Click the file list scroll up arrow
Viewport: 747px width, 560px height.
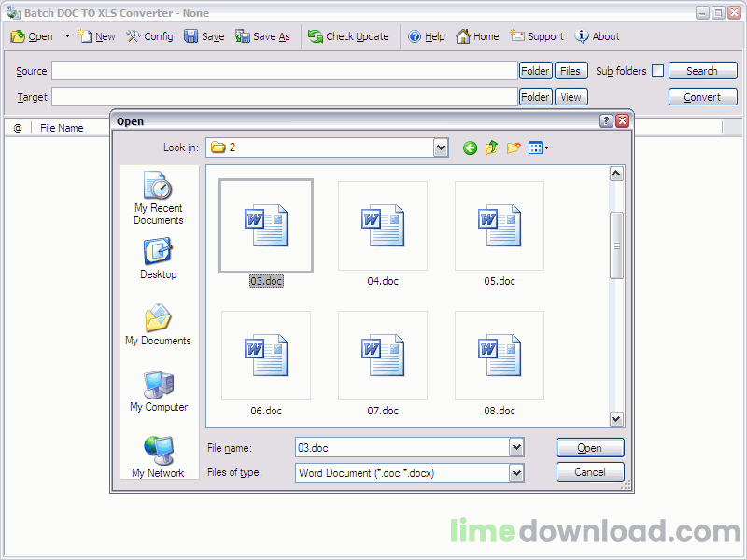(616, 174)
